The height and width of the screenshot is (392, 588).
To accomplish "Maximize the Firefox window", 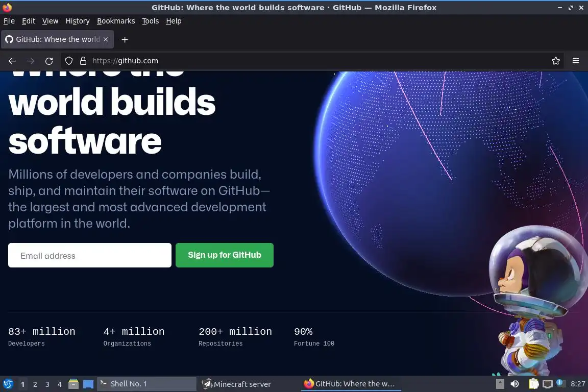I will [x=571, y=8].
